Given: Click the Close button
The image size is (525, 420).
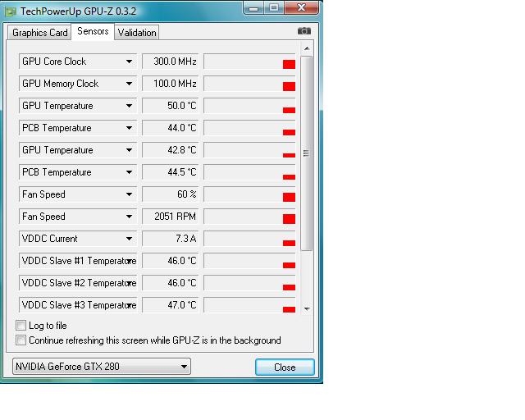Looking at the screenshot, I should pos(285,367).
